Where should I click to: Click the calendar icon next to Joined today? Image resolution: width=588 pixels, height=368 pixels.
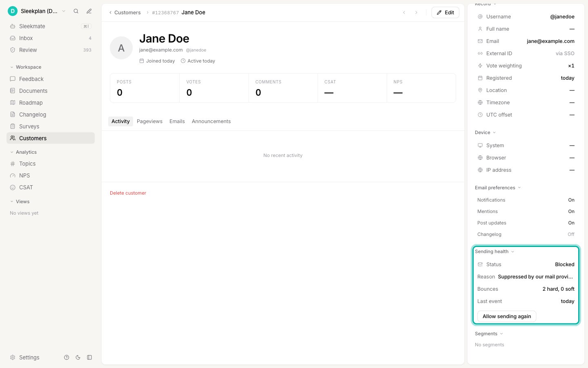(x=142, y=61)
